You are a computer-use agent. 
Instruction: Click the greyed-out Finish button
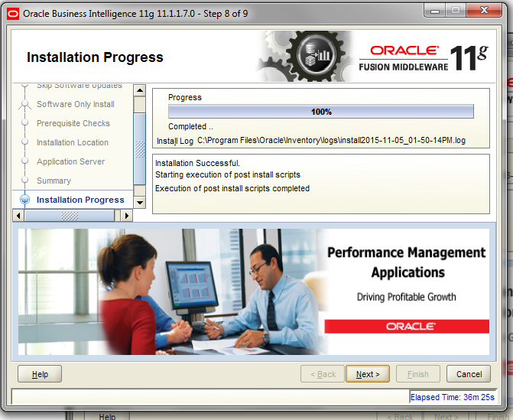pos(417,374)
